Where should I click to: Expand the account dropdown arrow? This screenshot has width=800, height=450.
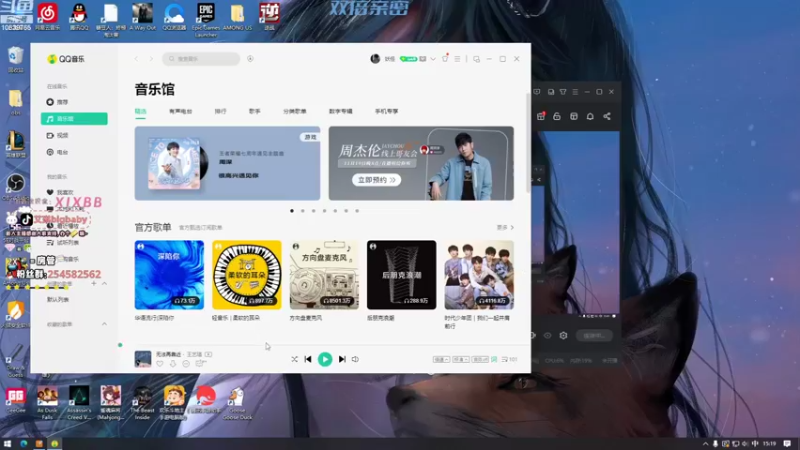pos(433,59)
